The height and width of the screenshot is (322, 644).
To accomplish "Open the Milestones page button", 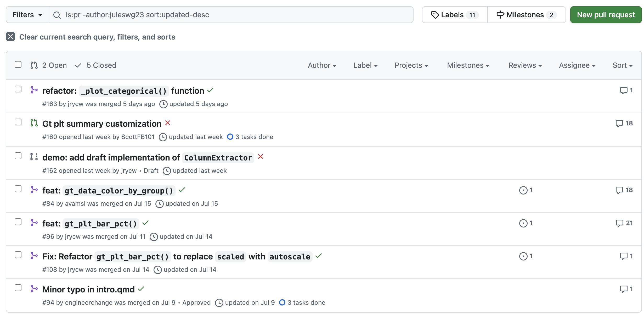I will [526, 15].
